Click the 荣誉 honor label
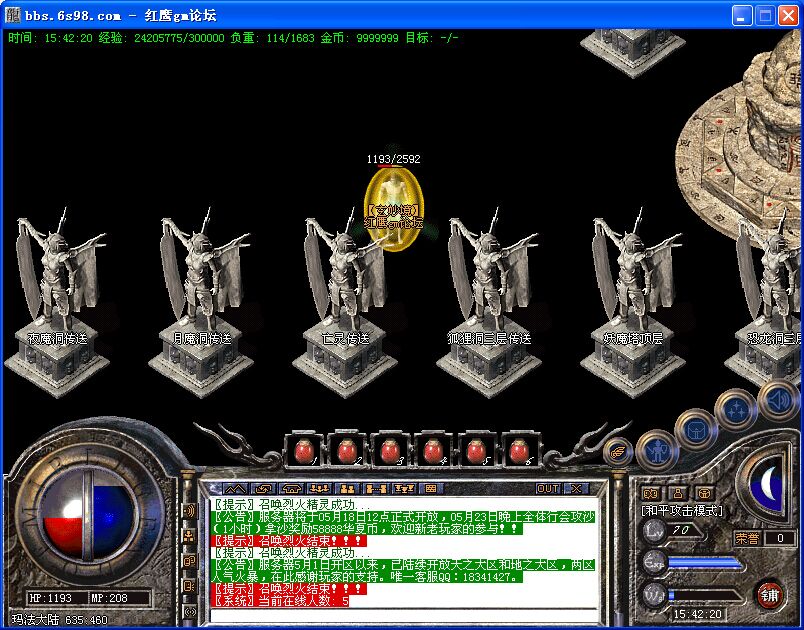Screen dimensions: 804x630 pos(748,538)
